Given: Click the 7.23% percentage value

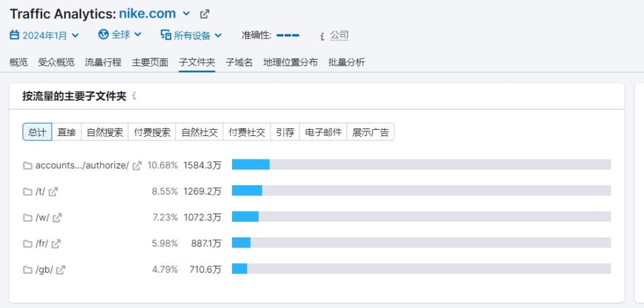Looking at the screenshot, I should [x=165, y=217].
